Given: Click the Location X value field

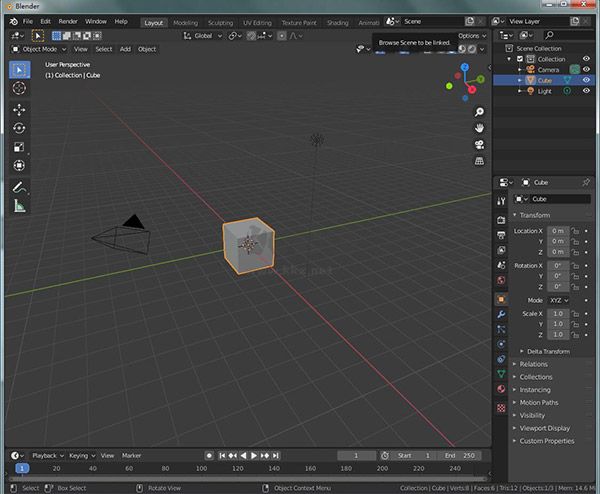Looking at the screenshot, I should 557,230.
